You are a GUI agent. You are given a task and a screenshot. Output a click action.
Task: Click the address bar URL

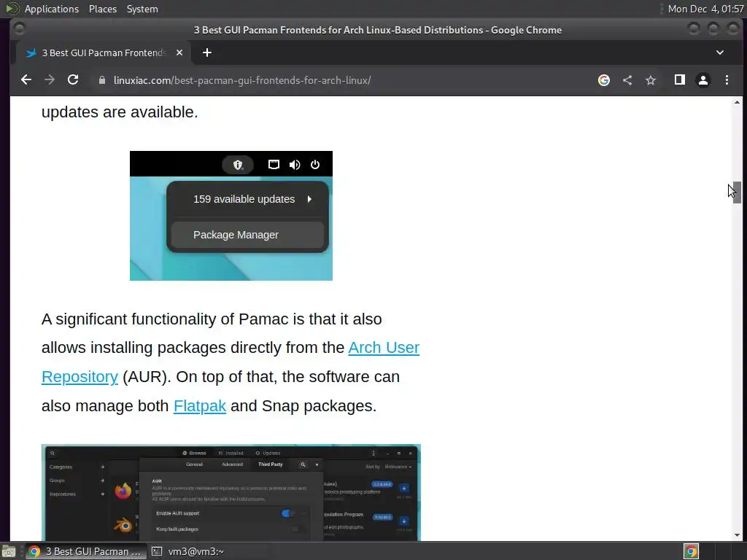(242, 80)
